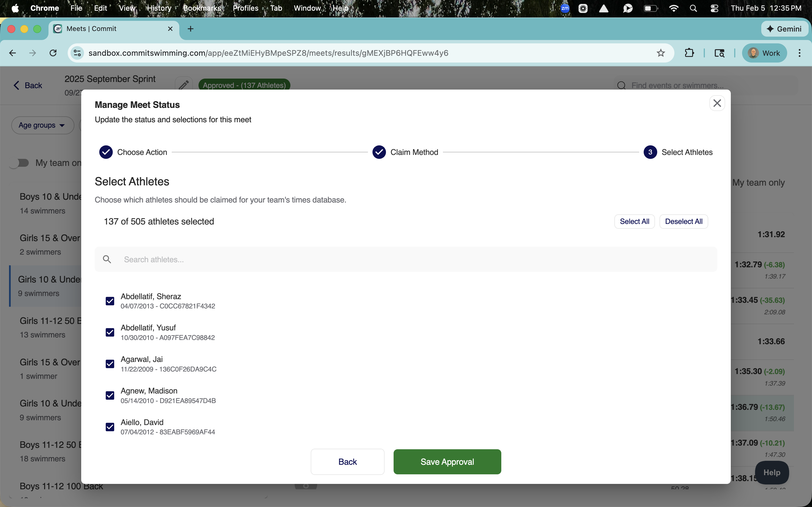Open the History menu
The width and height of the screenshot is (812, 507).
tap(159, 8)
